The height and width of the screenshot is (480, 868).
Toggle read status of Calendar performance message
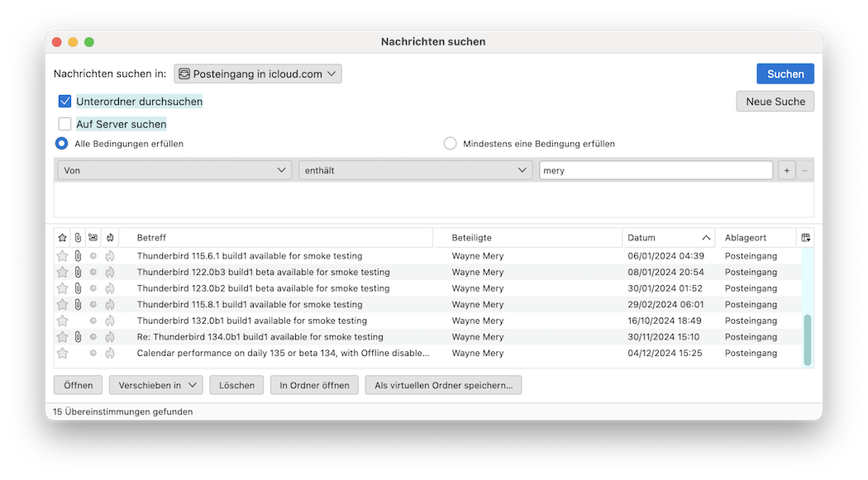coord(93,353)
